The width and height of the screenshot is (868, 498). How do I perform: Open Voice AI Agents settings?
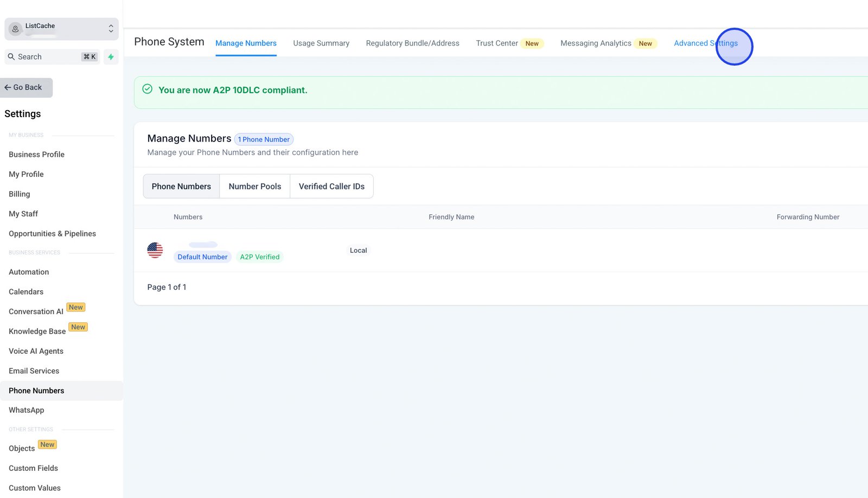(x=36, y=352)
